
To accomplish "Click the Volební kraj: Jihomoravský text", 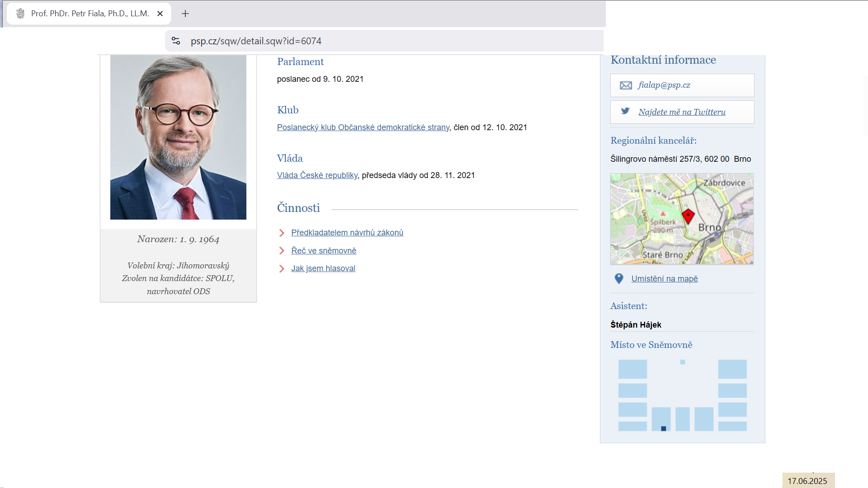I will pyautogui.click(x=178, y=266).
